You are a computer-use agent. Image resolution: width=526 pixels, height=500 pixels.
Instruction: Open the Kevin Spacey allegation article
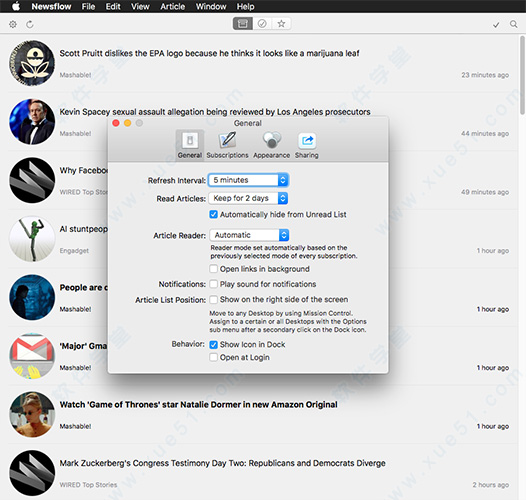(x=215, y=112)
